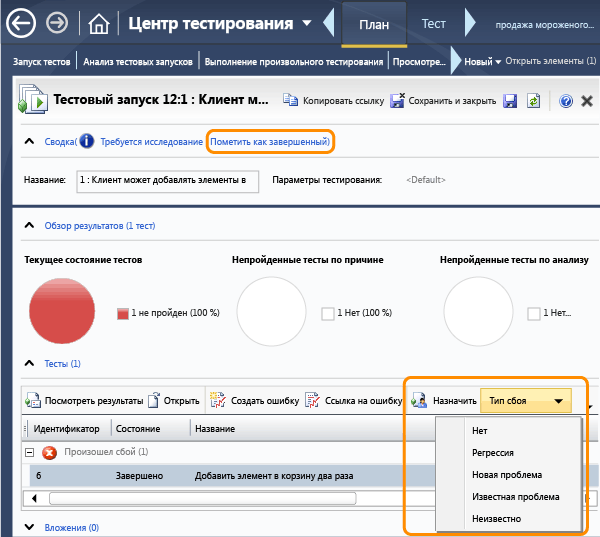Save with the floppy disk icon
600x537 pixels.
coord(510,101)
